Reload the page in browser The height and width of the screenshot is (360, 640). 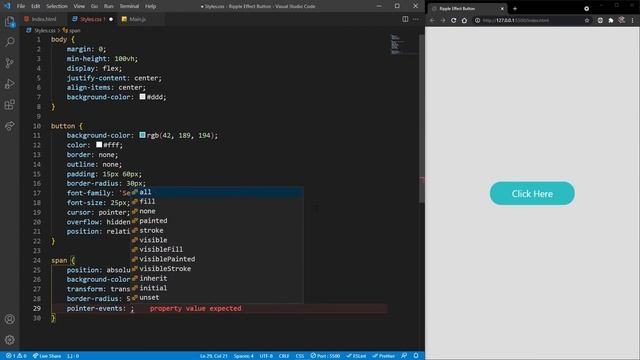point(453,20)
